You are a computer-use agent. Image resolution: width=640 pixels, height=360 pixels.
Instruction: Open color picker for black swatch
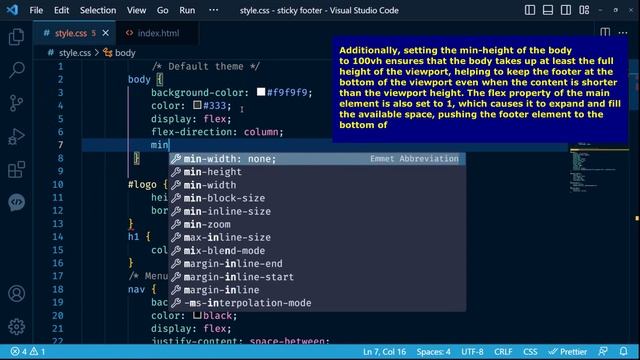(x=197, y=315)
